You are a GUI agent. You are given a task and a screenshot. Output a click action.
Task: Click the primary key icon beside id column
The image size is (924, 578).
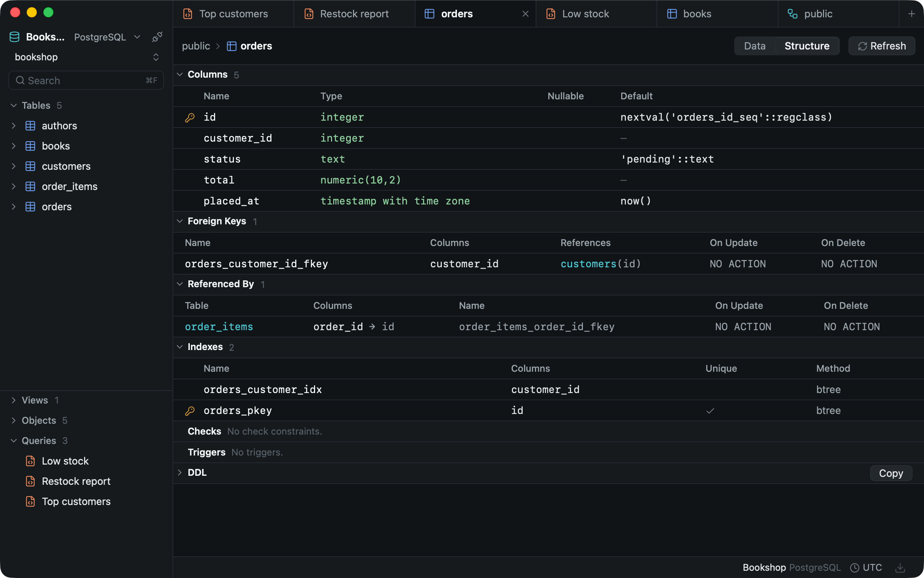point(190,117)
